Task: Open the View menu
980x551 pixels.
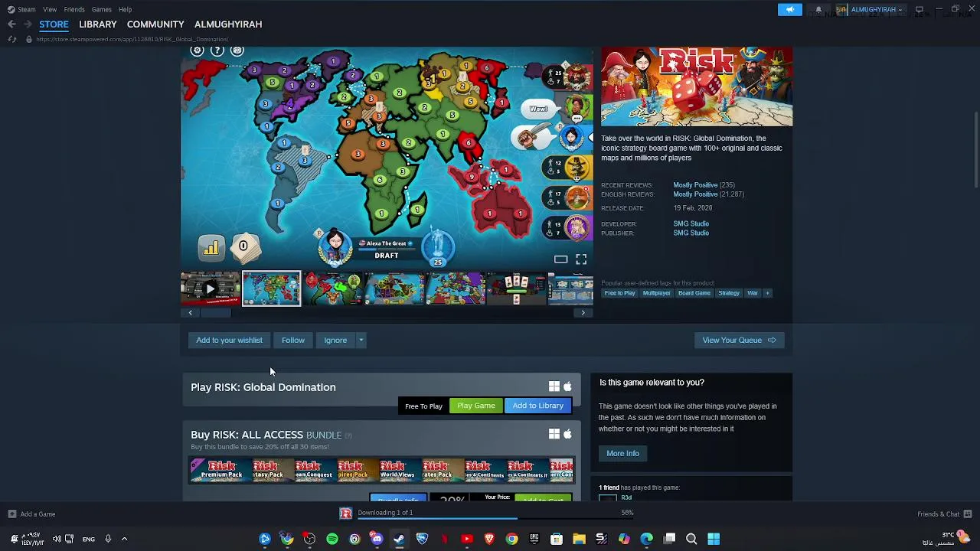Action: coord(50,9)
